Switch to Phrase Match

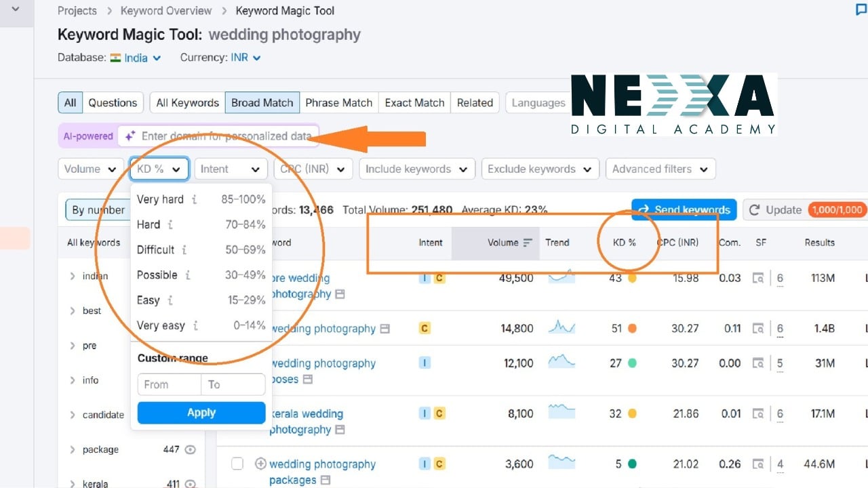point(339,103)
